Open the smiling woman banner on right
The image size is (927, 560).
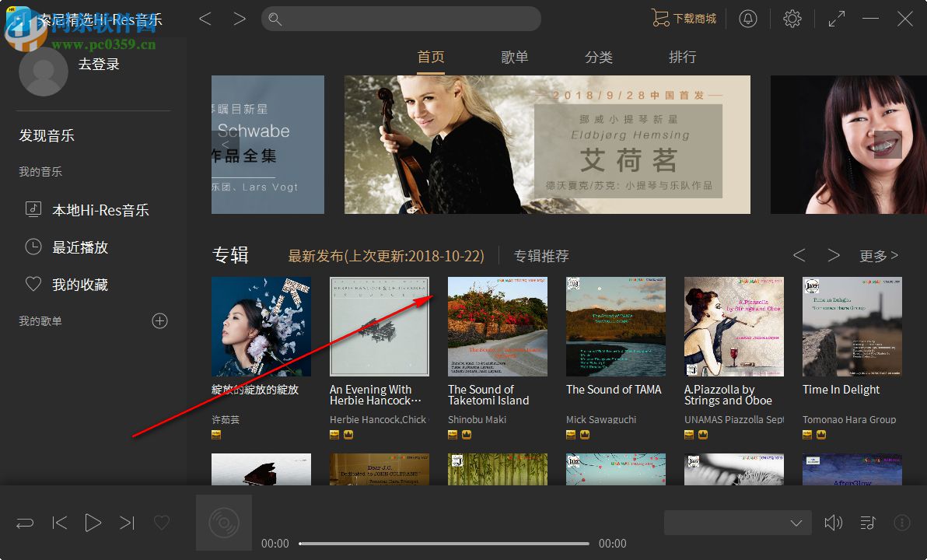click(x=848, y=145)
